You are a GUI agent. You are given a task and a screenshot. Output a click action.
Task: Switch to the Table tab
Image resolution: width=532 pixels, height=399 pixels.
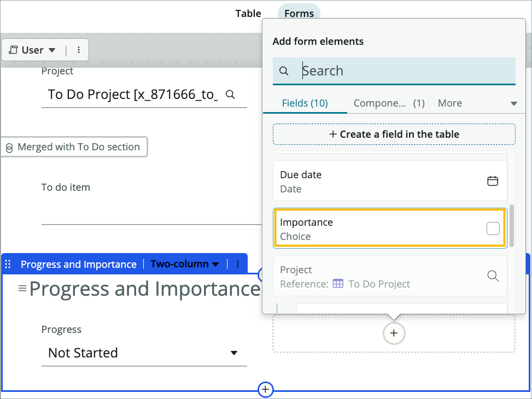pyautogui.click(x=248, y=13)
